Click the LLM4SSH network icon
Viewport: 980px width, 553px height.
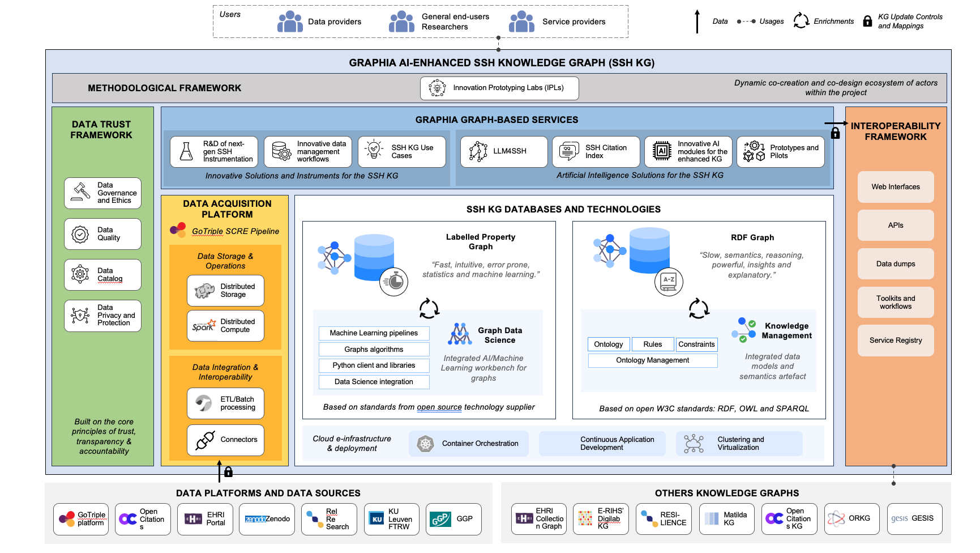[x=478, y=151]
